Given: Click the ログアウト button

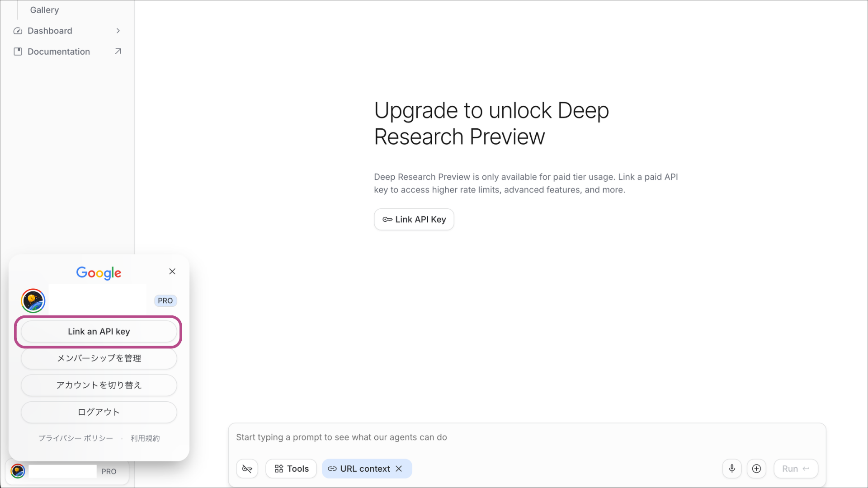Looking at the screenshot, I should point(99,412).
